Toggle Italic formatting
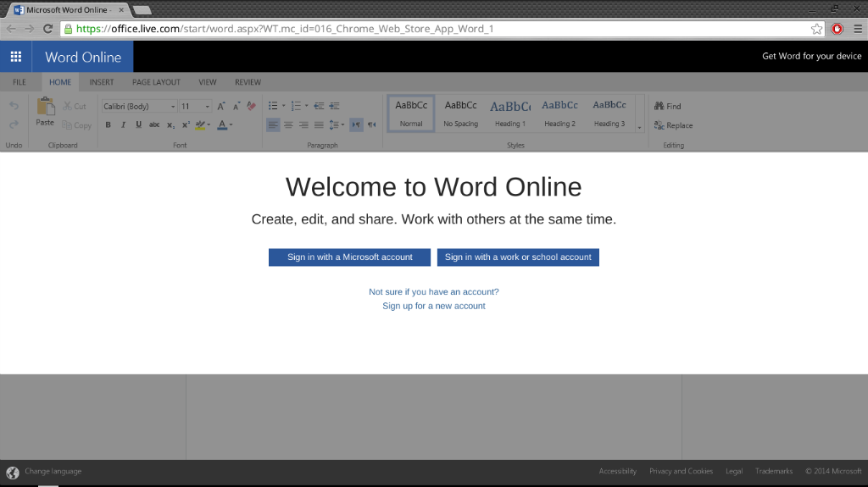The image size is (868, 487). click(x=123, y=125)
